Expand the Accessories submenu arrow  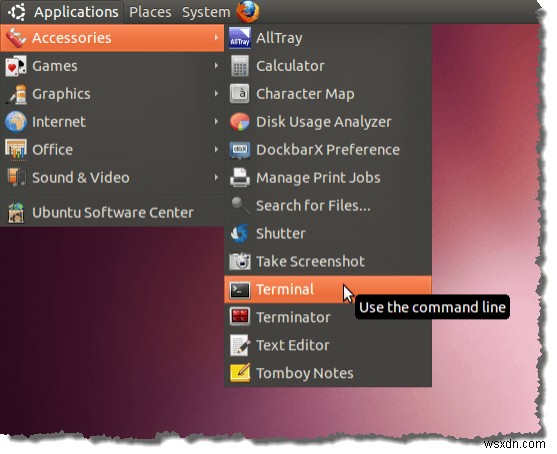[x=216, y=37]
